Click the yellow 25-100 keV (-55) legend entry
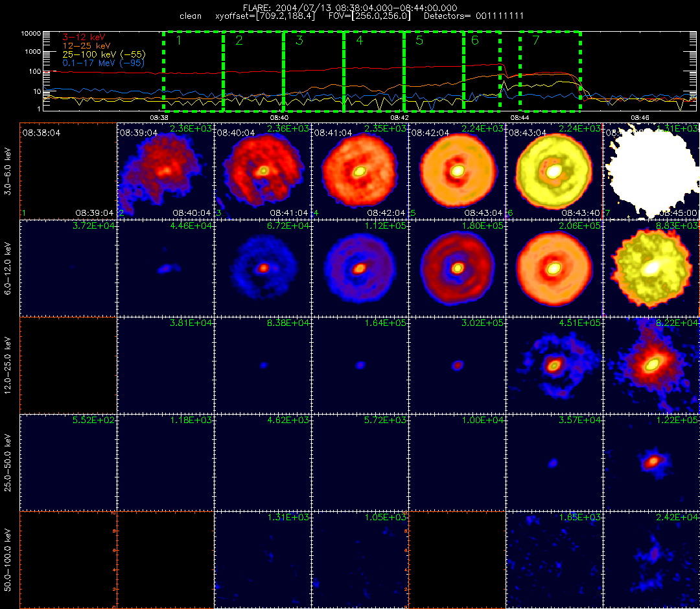This screenshot has height=609, width=700. (x=104, y=54)
